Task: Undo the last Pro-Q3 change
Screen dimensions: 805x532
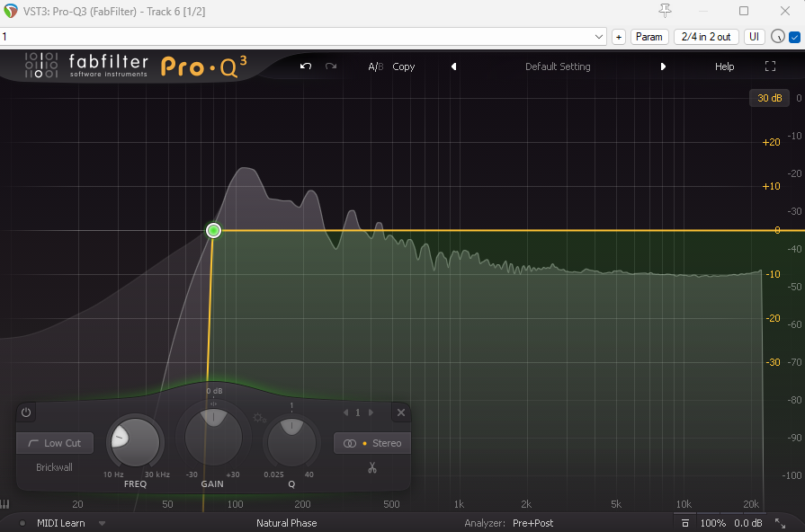Action: (x=306, y=66)
